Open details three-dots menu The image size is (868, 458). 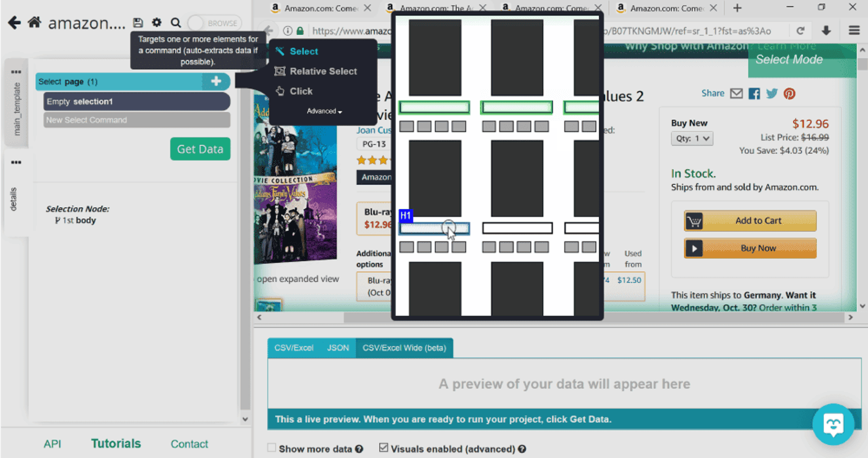coord(16,162)
